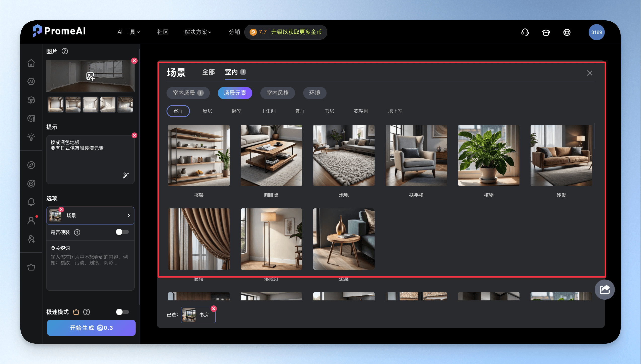
Task: Switch to the 全部 tab
Action: coord(208,72)
